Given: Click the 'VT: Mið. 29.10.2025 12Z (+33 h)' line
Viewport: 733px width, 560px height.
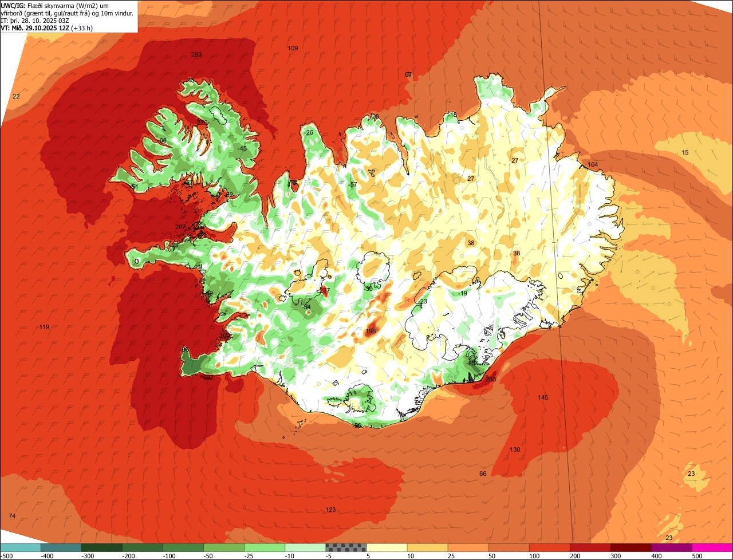Looking at the screenshot, I should tap(47, 27).
